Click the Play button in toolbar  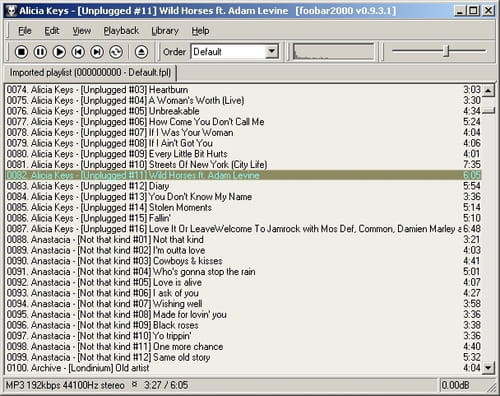59,52
